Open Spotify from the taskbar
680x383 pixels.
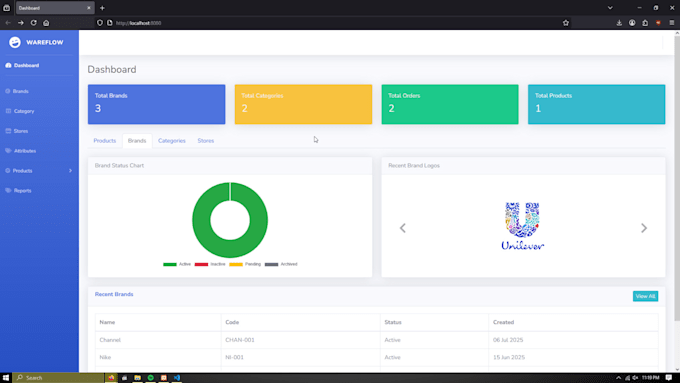point(150,378)
